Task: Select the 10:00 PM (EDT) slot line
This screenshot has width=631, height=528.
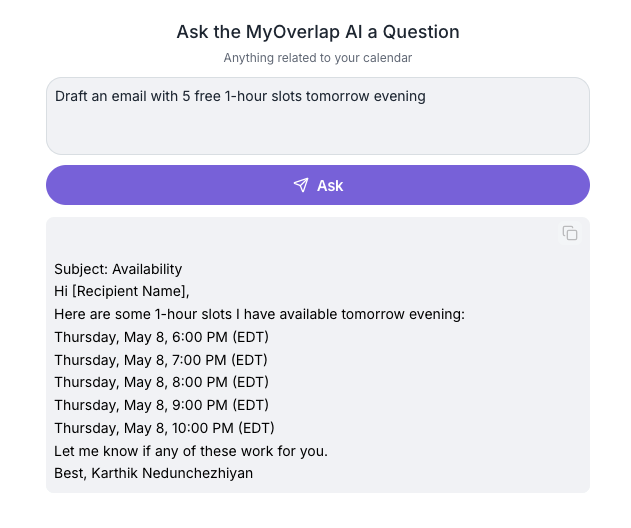Action: (x=164, y=428)
